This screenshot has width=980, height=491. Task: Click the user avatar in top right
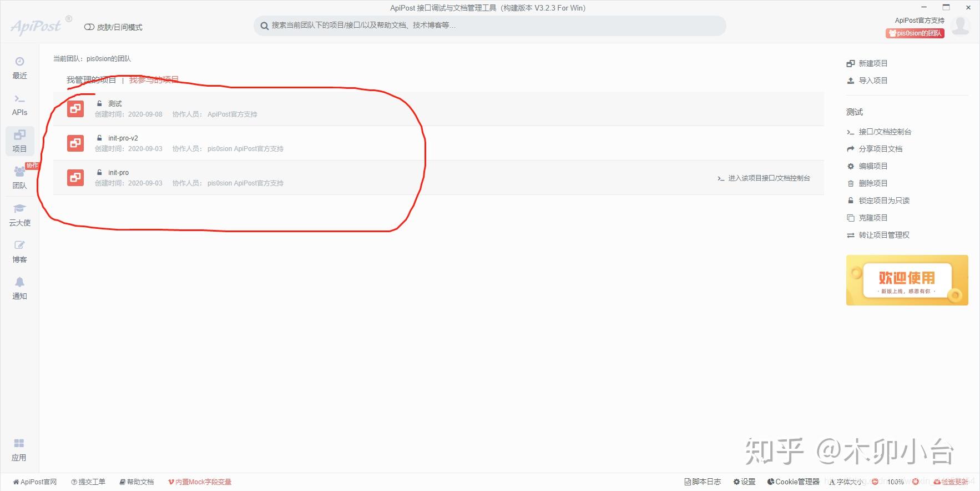pos(960,26)
